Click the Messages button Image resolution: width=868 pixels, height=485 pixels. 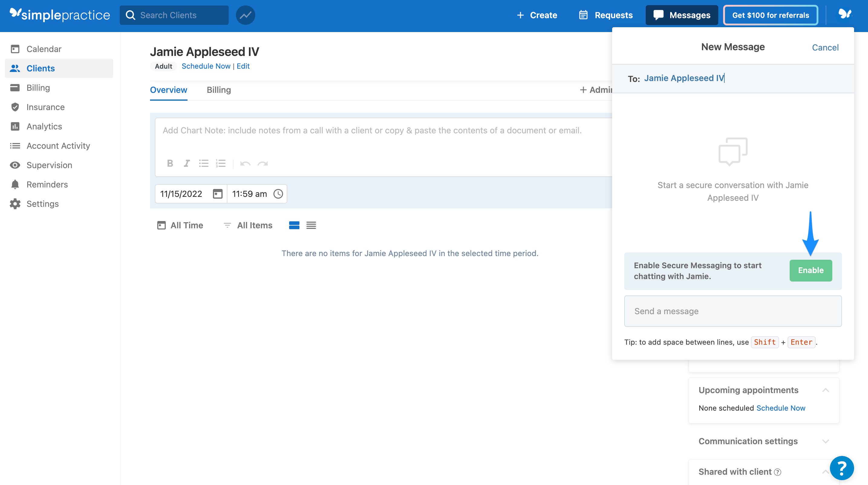click(x=682, y=15)
